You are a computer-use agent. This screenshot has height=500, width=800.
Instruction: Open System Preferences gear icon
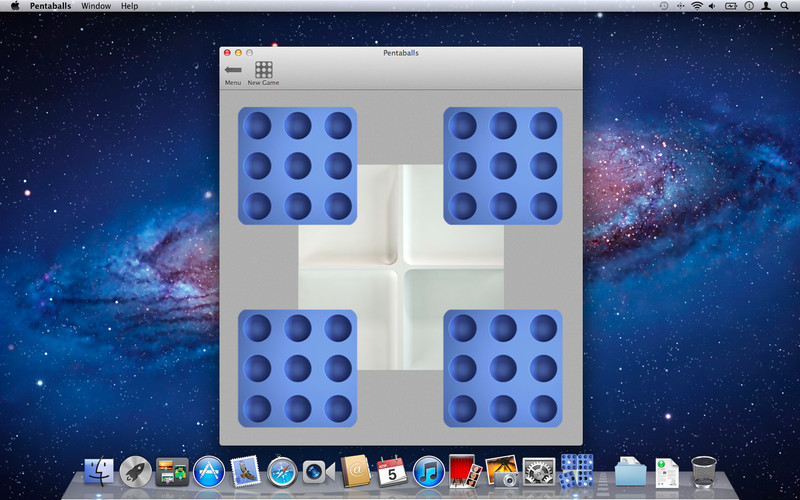539,471
